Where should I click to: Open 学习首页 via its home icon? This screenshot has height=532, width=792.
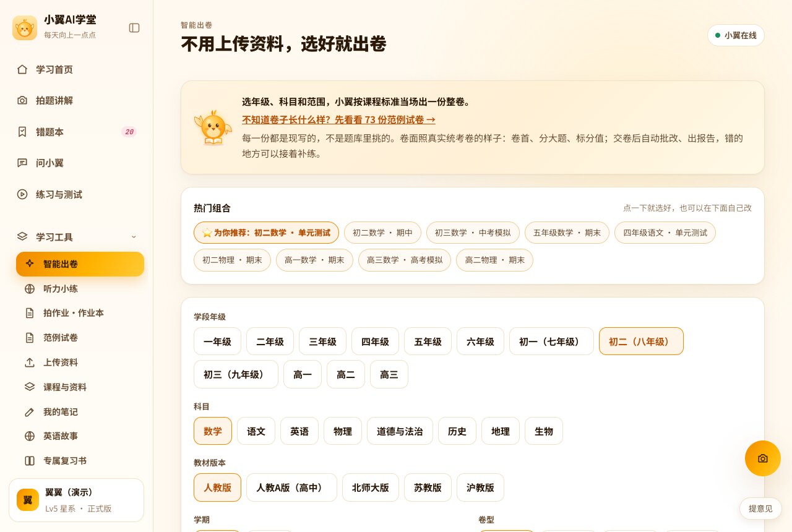22,69
